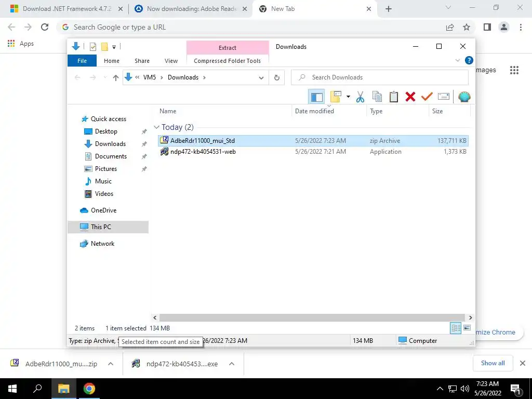Screen dimensions: 532x399
Task: Open Documents in the navigation pane
Action: (111, 156)
